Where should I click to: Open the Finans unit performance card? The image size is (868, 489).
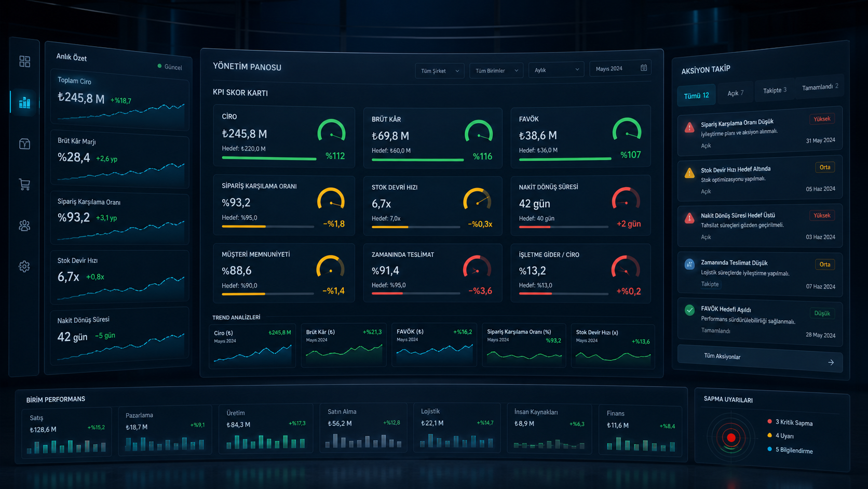[x=641, y=431]
